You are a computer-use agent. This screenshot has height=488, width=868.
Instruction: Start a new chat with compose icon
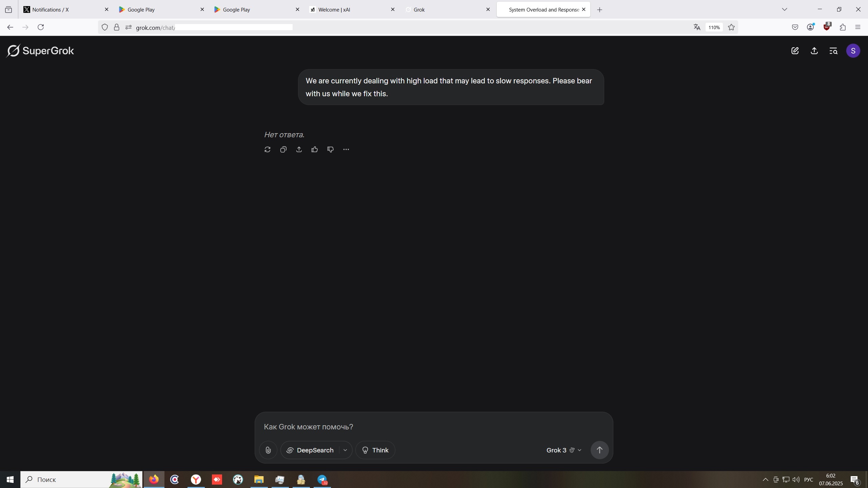[x=795, y=51]
